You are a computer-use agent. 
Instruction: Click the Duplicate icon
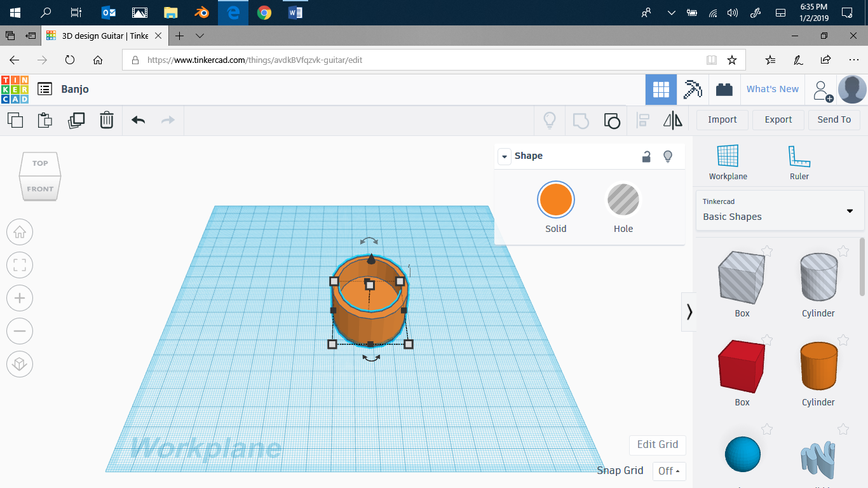pyautogui.click(x=76, y=120)
